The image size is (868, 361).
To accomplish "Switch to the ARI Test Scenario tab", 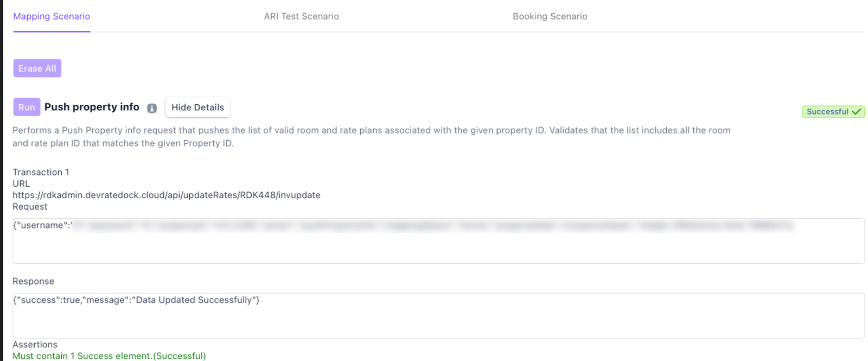I will 301,16.
